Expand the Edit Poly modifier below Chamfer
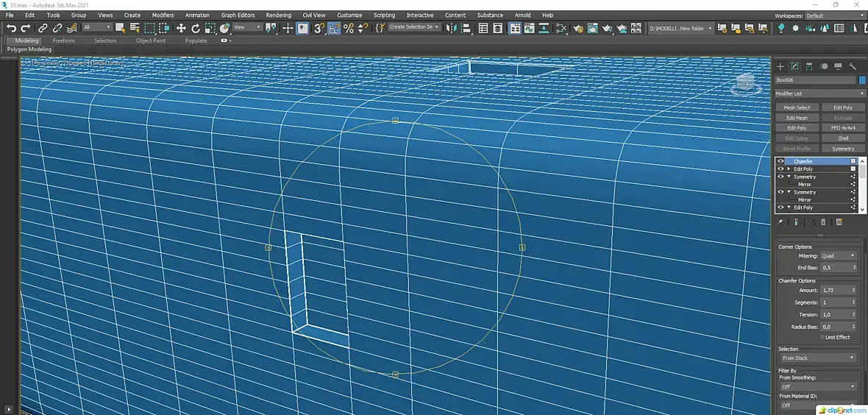The width and height of the screenshot is (868, 415). (789, 169)
